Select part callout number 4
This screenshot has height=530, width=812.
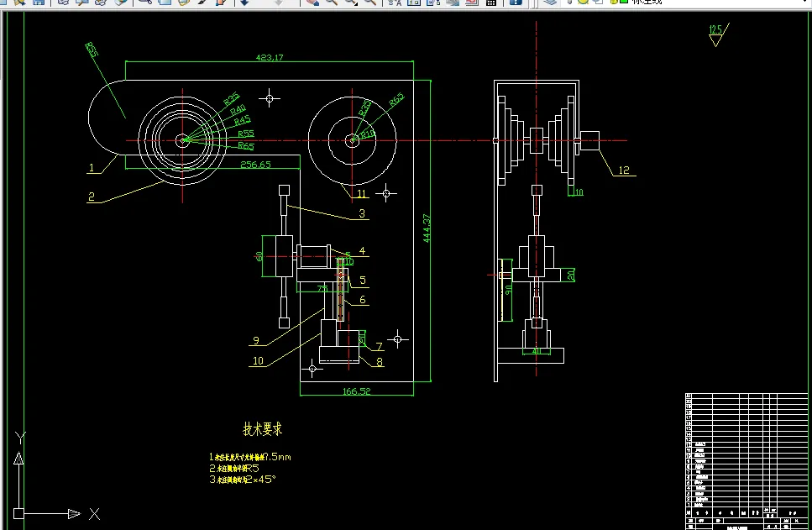pos(363,251)
